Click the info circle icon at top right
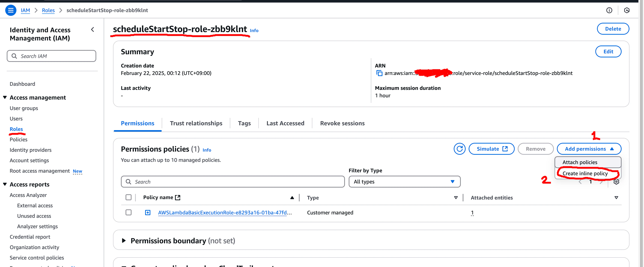Viewport: 644px width, 267px height. pos(609,10)
